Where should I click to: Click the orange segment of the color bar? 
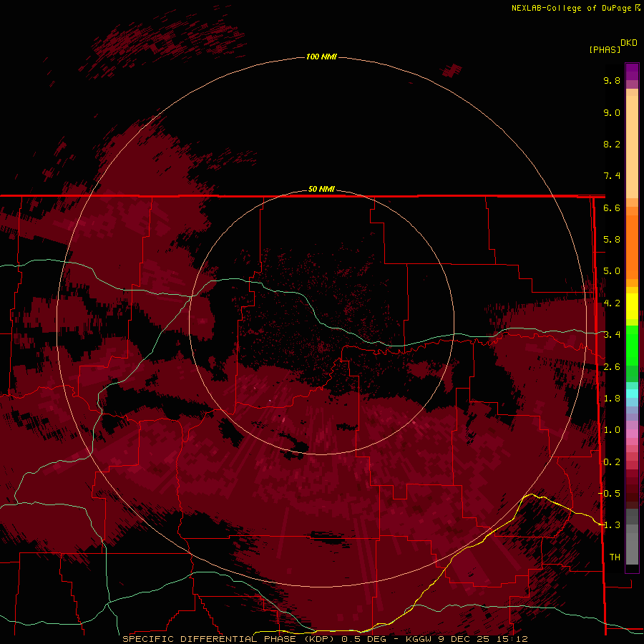pyautogui.click(x=632, y=248)
